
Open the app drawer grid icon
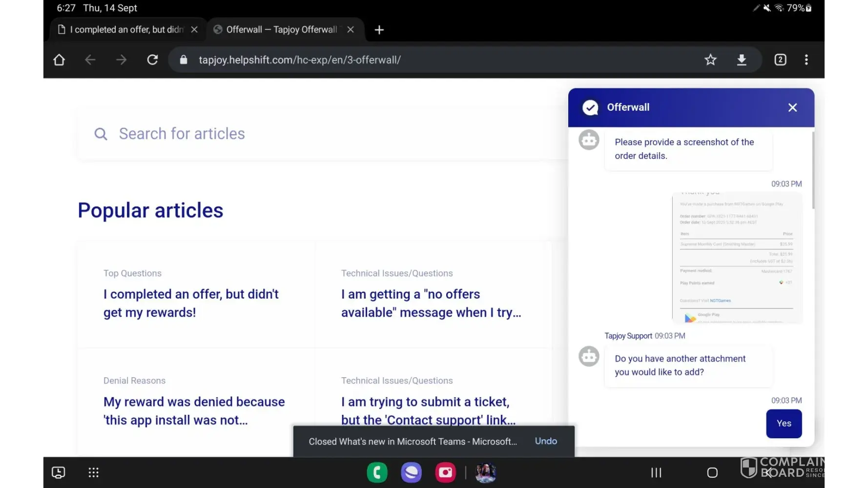click(93, 472)
